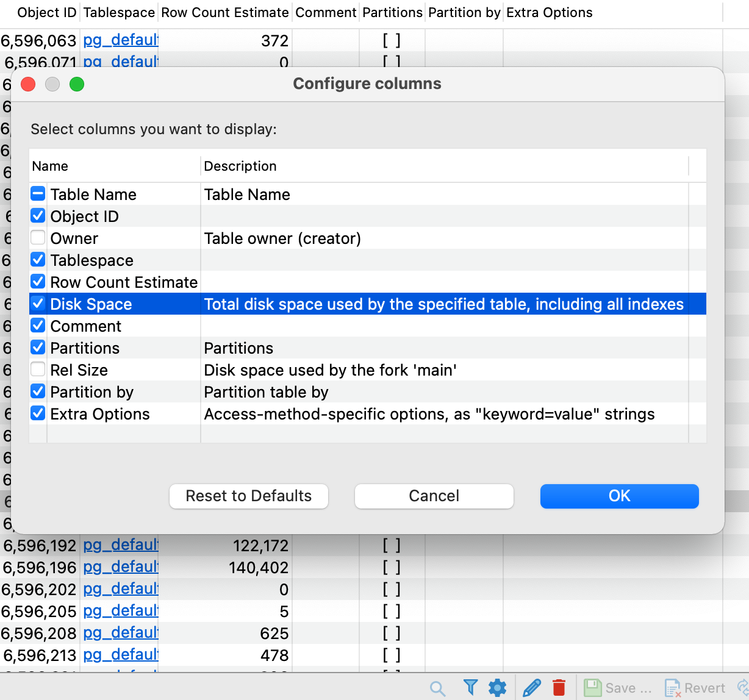Enable the Owner column checkbox
The width and height of the screenshot is (749, 700).
[38, 237]
